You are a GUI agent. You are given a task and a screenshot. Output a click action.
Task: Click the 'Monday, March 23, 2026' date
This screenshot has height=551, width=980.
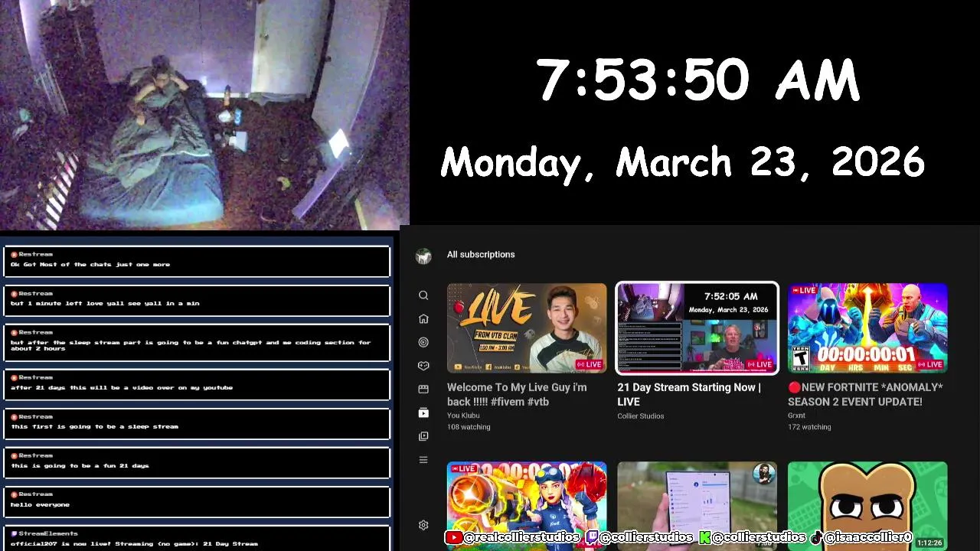click(683, 162)
